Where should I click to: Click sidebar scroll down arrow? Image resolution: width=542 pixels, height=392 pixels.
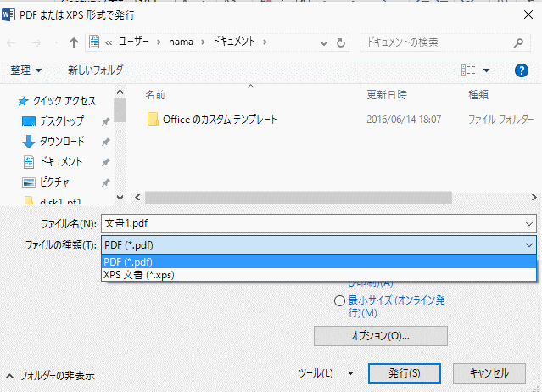pos(120,198)
